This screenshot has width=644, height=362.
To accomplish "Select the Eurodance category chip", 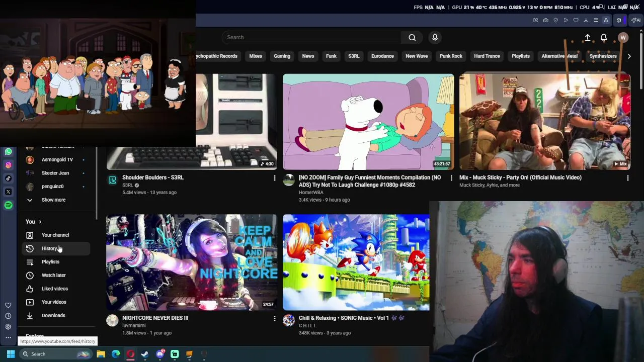I will tap(382, 56).
